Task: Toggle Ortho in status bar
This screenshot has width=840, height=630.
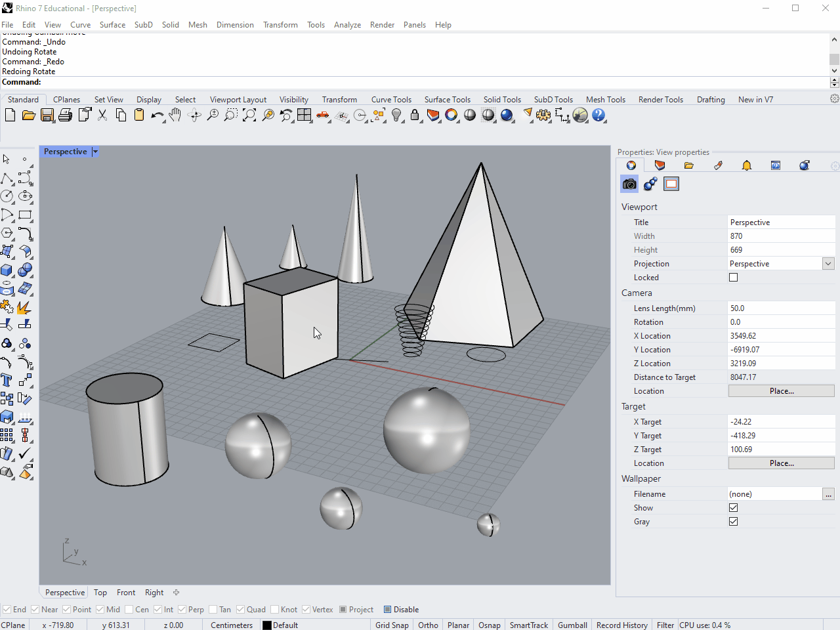Action: (x=428, y=625)
